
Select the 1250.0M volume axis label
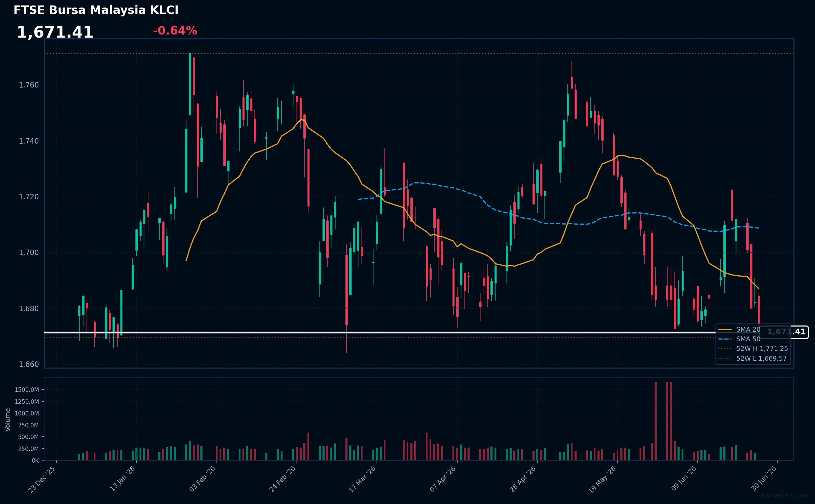27,402
